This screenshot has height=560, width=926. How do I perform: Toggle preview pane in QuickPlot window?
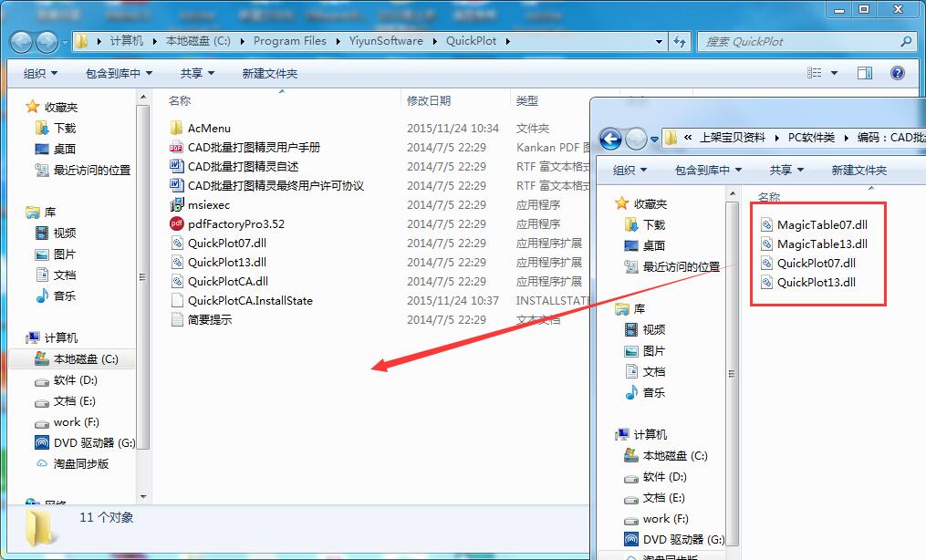tap(865, 73)
